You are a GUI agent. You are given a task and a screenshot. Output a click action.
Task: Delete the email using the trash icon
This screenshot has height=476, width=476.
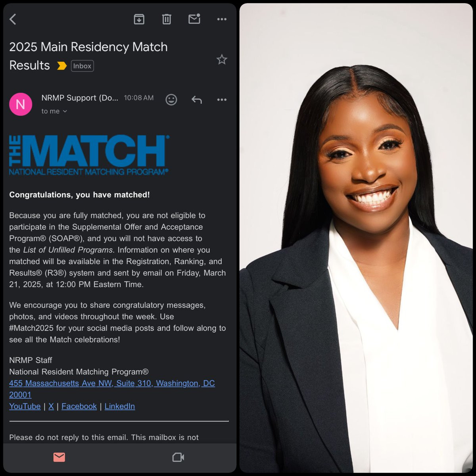click(x=167, y=19)
